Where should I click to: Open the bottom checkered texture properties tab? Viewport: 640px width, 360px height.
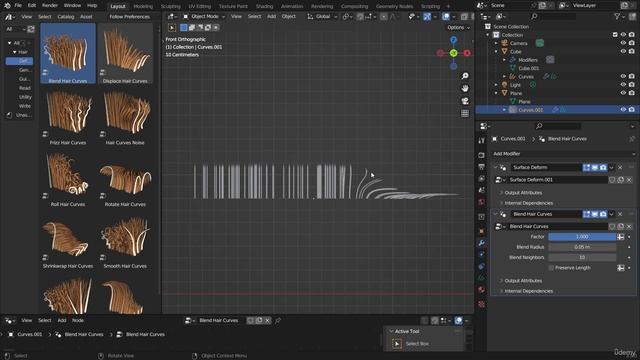point(482,304)
